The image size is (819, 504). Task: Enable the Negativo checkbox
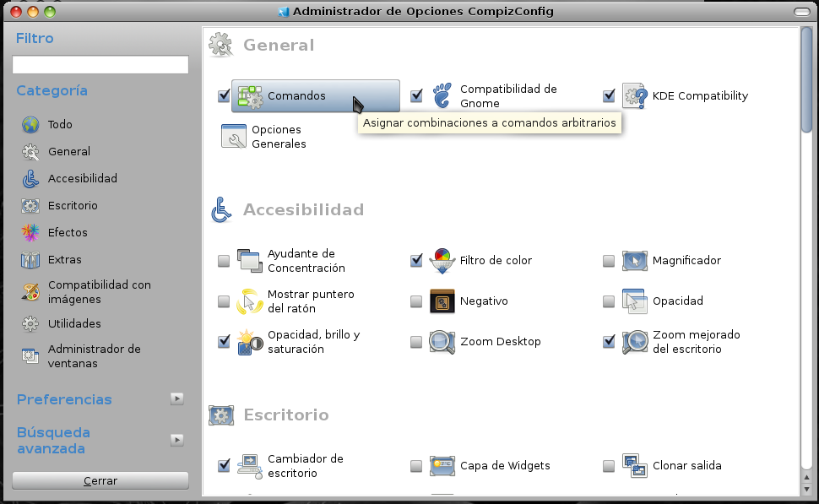[416, 302]
